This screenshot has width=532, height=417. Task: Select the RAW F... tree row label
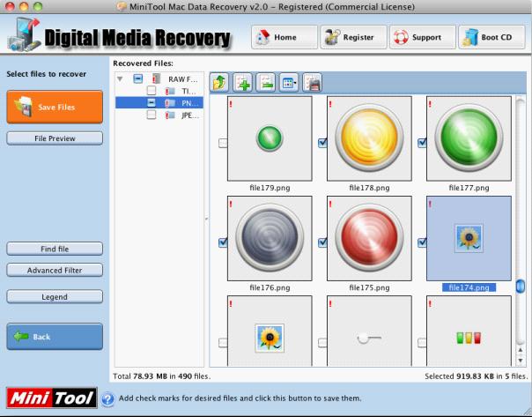(x=182, y=79)
